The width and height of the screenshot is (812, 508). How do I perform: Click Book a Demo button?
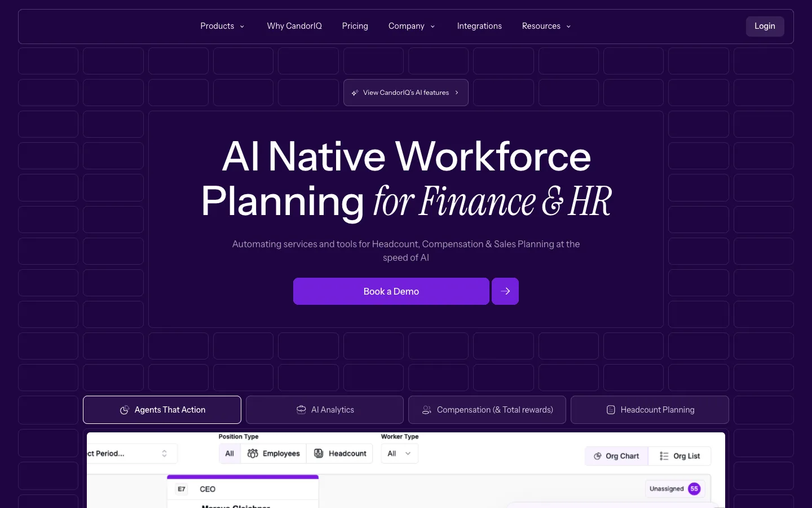pyautogui.click(x=391, y=291)
